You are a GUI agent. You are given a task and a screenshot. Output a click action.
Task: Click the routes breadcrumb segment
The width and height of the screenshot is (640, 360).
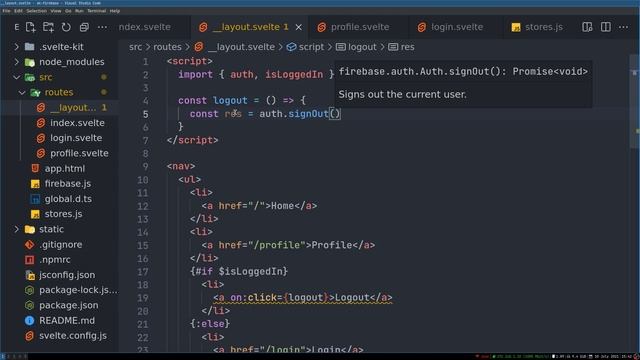coord(167,47)
